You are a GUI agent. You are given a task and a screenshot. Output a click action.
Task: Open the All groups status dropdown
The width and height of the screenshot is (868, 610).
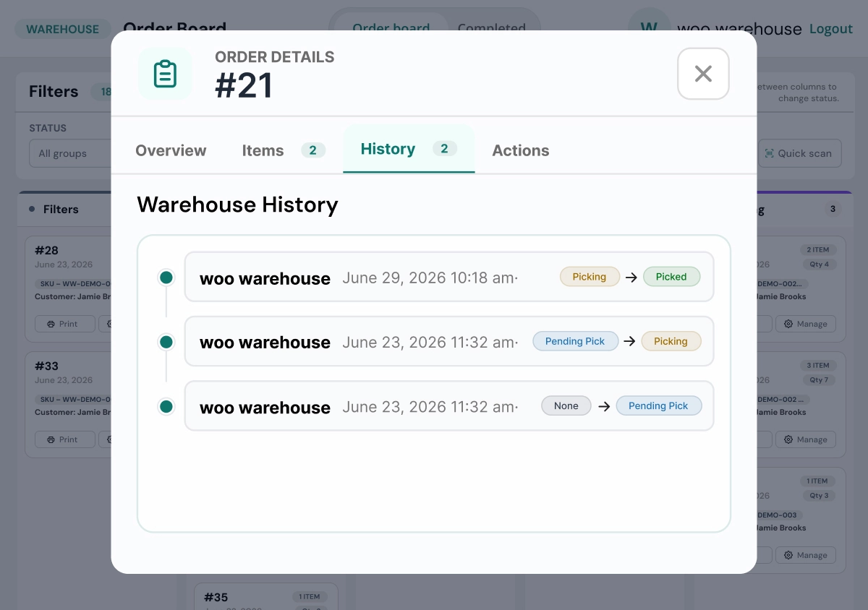click(x=70, y=153)
